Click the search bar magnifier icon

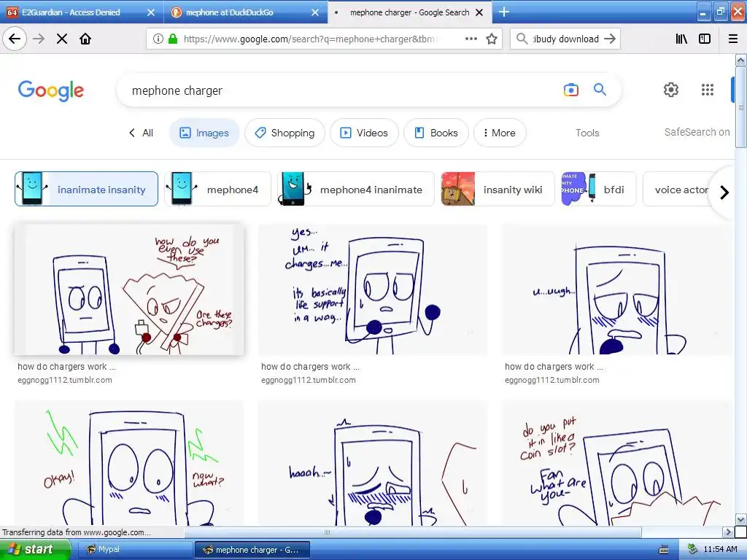click(522, 39)
